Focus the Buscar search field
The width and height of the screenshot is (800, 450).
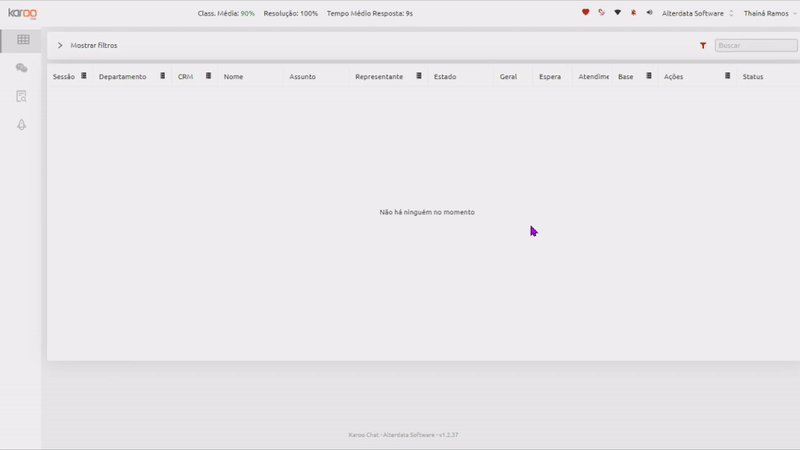pos(756,45)
